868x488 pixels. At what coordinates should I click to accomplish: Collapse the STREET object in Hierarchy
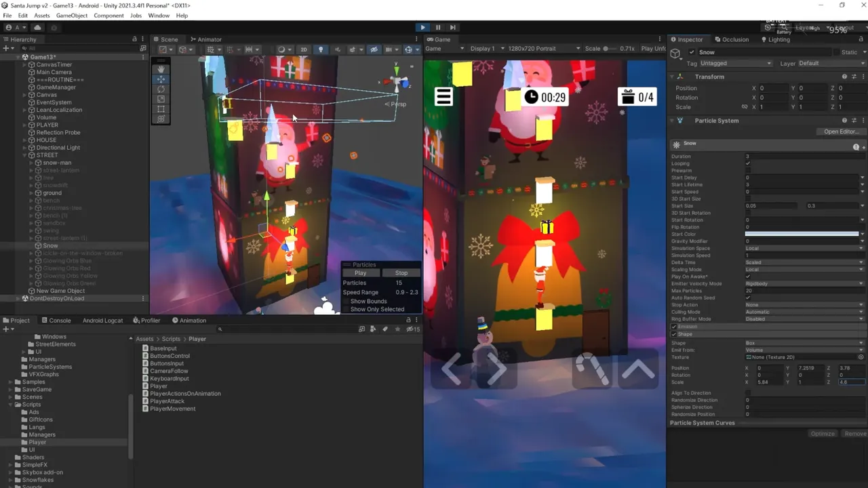pos(24,155)
